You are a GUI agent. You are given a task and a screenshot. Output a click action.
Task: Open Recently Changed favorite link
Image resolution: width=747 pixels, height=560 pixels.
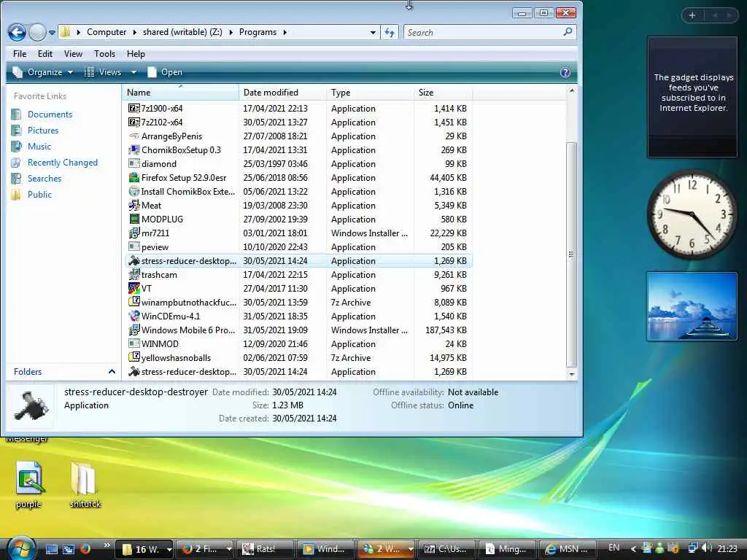pos(63,163)
